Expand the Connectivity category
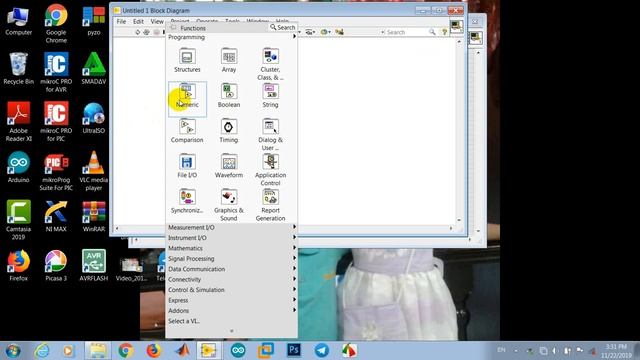This screenshot has height=360, width=640. click(x=231, y=279)
